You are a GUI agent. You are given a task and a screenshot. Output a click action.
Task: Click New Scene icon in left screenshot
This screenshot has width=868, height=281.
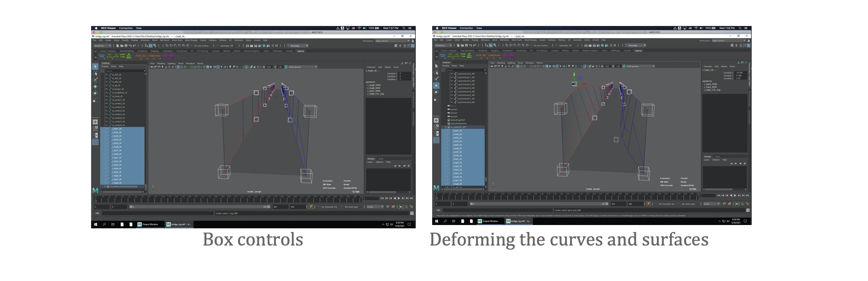point(117,46)
